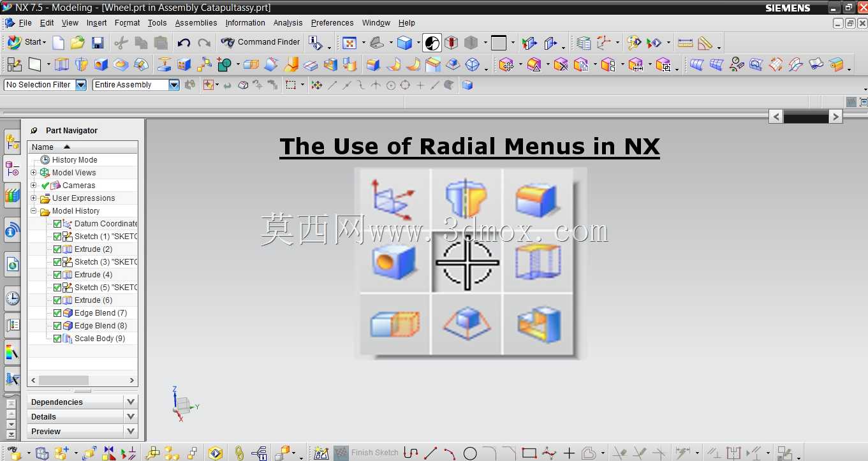Toggle checkbox for Extrude (4) feature
Screen dimensions: 868x461
57,275
